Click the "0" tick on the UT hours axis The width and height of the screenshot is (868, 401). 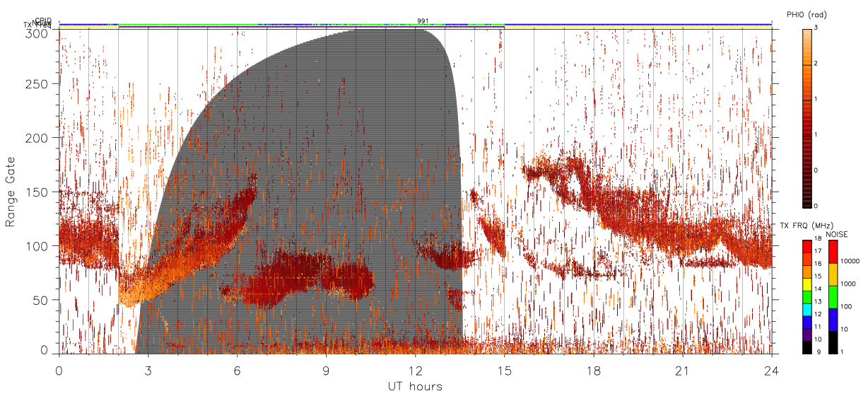59,370
